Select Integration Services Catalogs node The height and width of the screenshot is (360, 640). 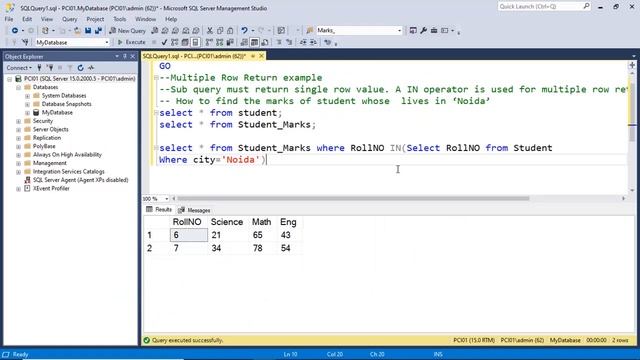tap(69, 171)
